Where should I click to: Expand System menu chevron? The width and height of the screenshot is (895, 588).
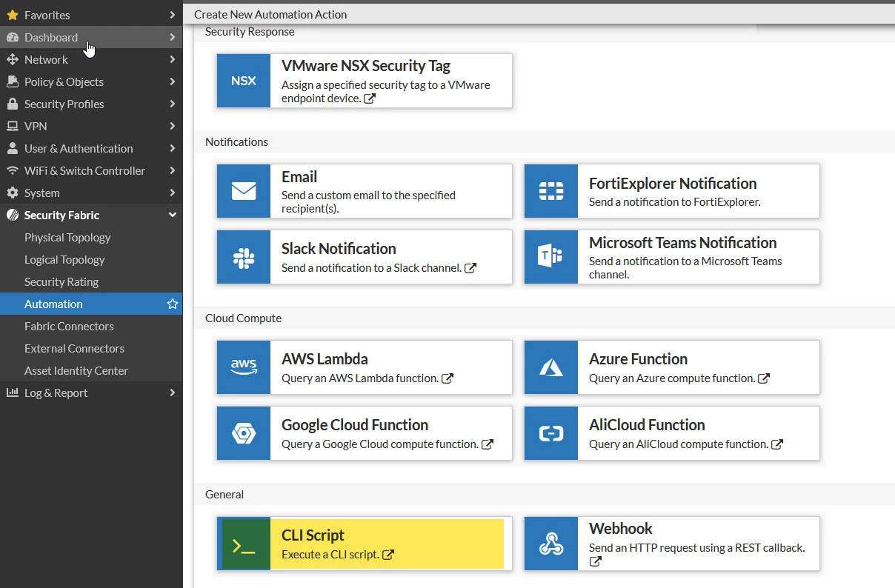(x=172, y=193)
